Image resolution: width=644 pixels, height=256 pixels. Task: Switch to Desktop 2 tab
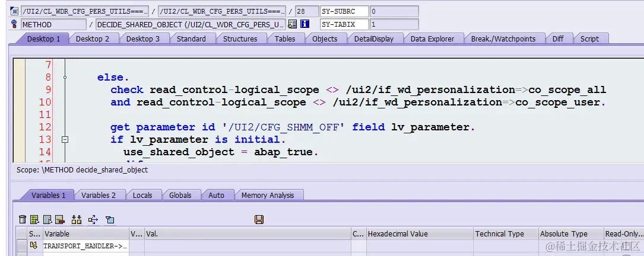[x=93, y=39]
